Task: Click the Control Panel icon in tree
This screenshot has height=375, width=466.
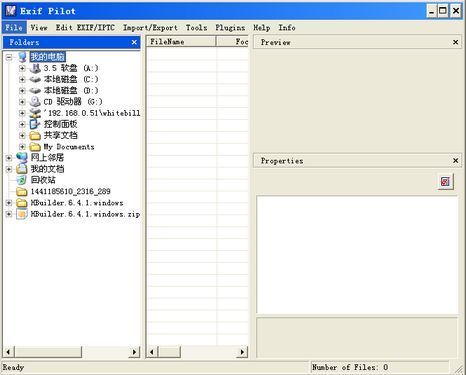Action: [35, 124]
